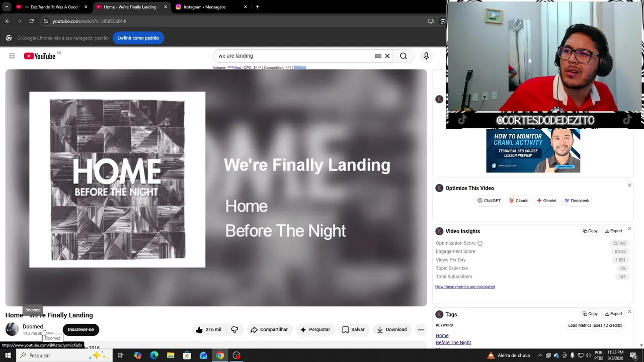This screenshot has width=644, height=362.
Task: Open Copilot app from taskbar
Action: point(137,355)
